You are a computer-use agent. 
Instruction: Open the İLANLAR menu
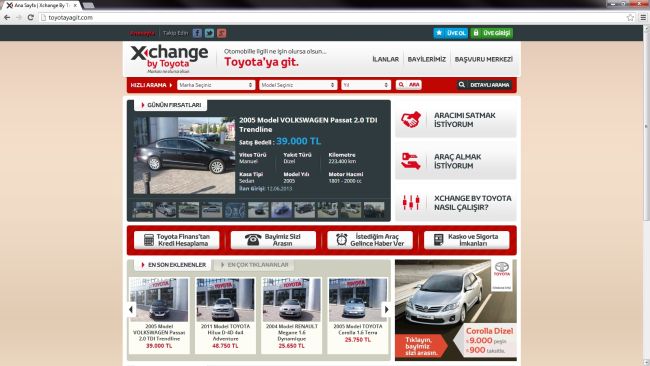[x=386, y=59]
